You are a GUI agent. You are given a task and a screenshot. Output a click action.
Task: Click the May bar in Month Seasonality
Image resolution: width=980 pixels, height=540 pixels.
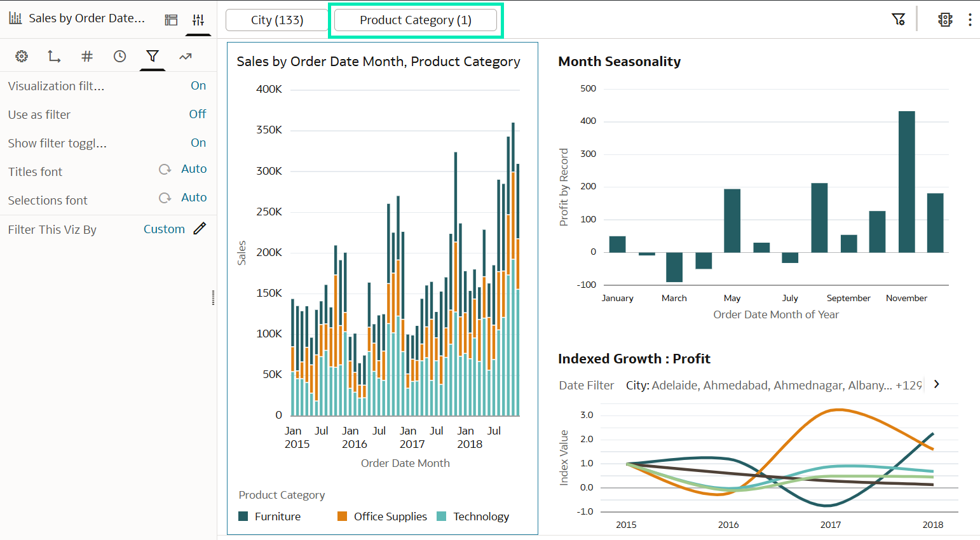(732, 220)
